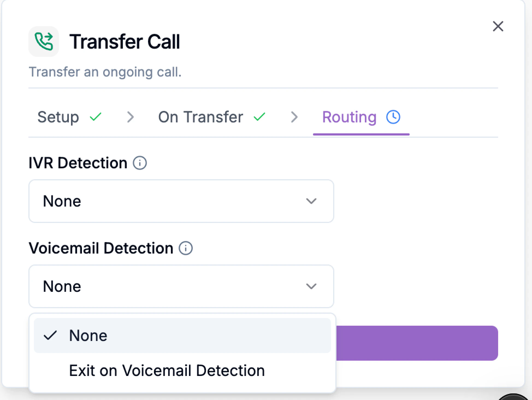The width and height of the screenshot is (532, 400).
Task: Click the Transfer Call phone icon
Action: click(x=43, y=41)
